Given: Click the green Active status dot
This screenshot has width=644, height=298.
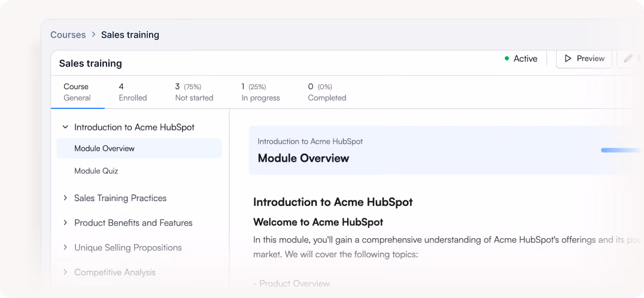Looking at the screenshot, I should 507,59.
